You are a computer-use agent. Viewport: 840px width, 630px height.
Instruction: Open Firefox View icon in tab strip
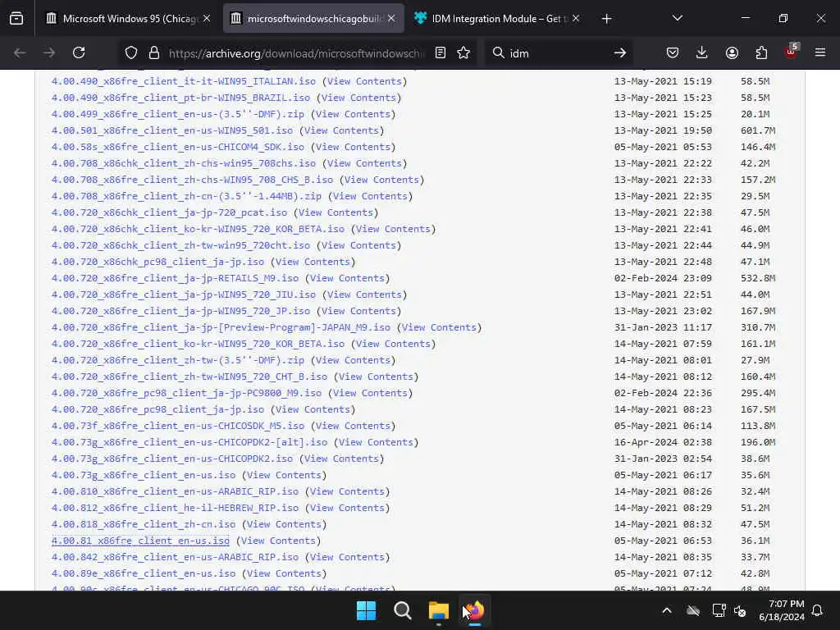16,19
